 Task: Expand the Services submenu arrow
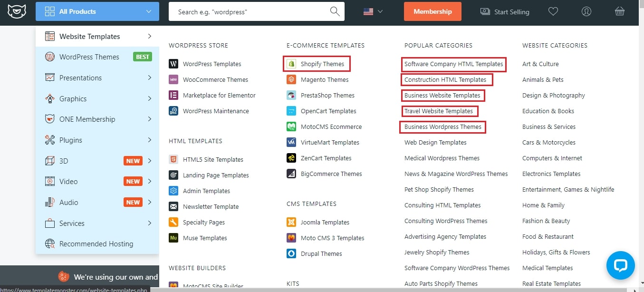pyautogui.click(x=149, y=223)
